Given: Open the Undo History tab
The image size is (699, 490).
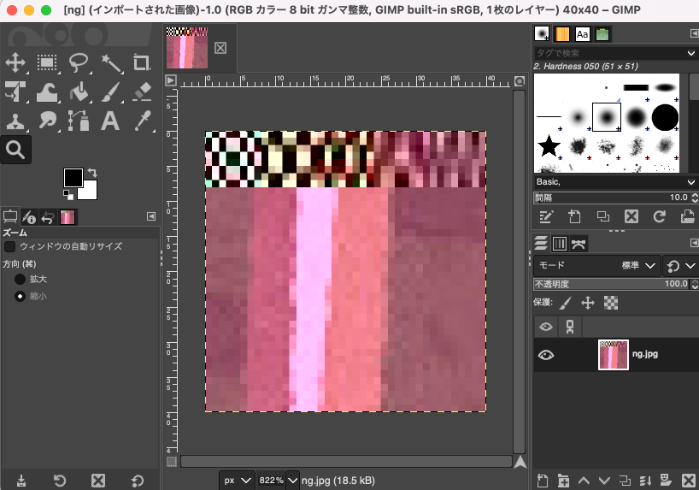Looking at the screenshot, I should click(48, 217).
